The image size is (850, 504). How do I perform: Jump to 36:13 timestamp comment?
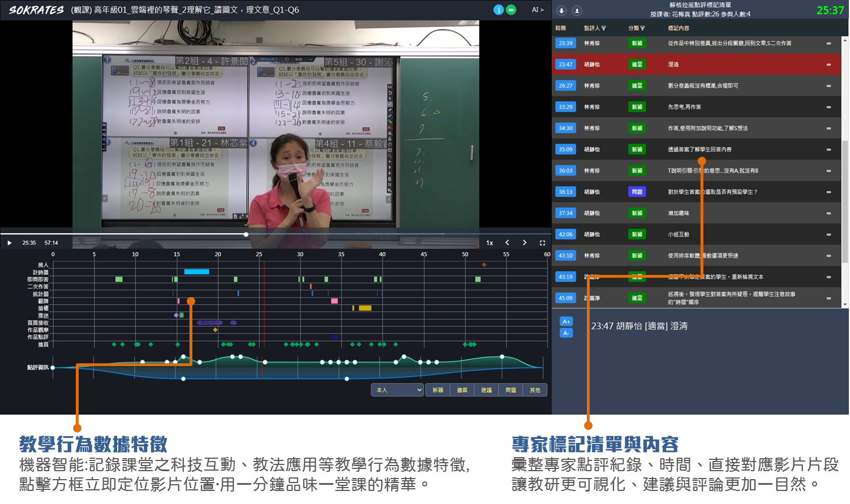(x=565, y=192)
